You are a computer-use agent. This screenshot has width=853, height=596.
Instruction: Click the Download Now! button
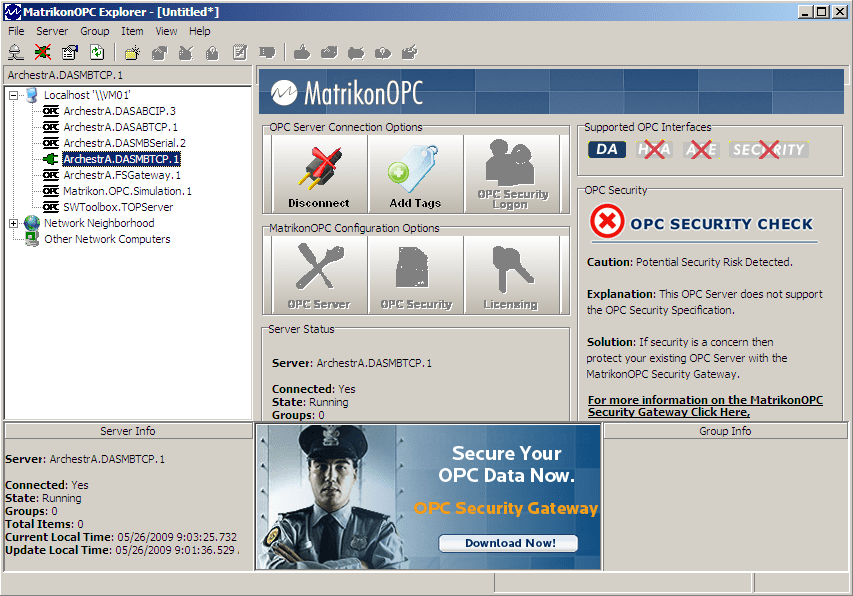(x=508, y=543)
